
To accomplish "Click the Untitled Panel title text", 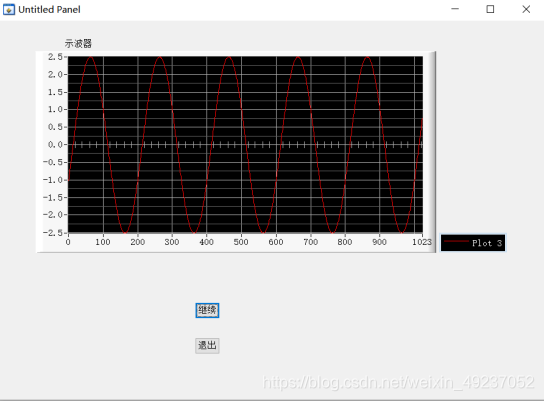I will tap(49, 10).
